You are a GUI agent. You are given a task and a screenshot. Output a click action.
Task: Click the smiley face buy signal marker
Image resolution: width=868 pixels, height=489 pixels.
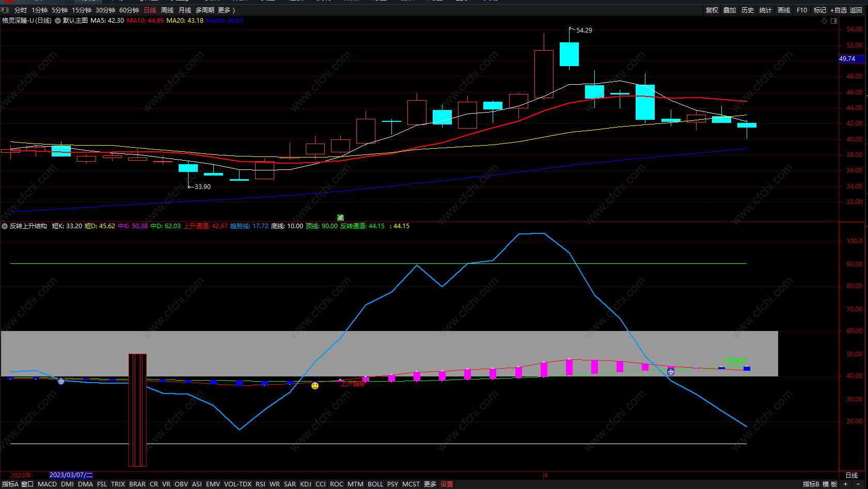tap(315, 386)
